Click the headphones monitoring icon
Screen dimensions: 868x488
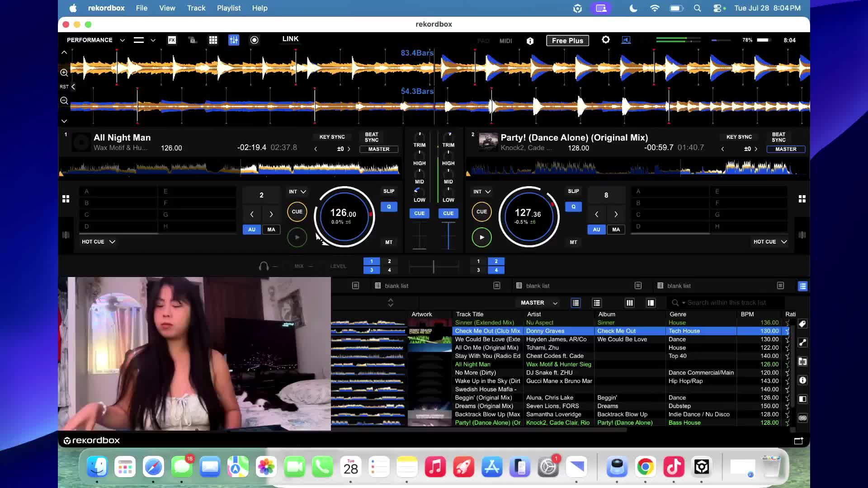pyautogui.click(x=264, y=266)
